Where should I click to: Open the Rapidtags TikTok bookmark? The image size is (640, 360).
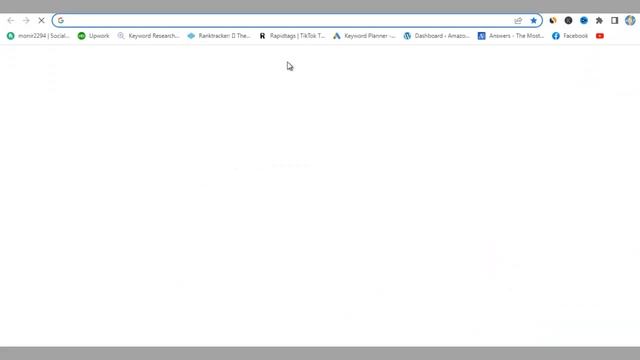[x=292, y=36]
